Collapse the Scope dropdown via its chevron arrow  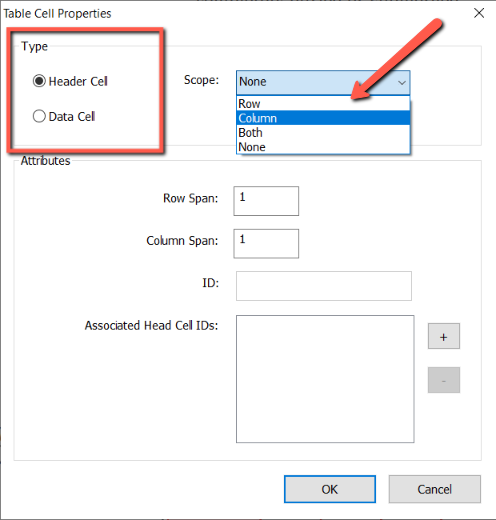(x=402, y=82)
